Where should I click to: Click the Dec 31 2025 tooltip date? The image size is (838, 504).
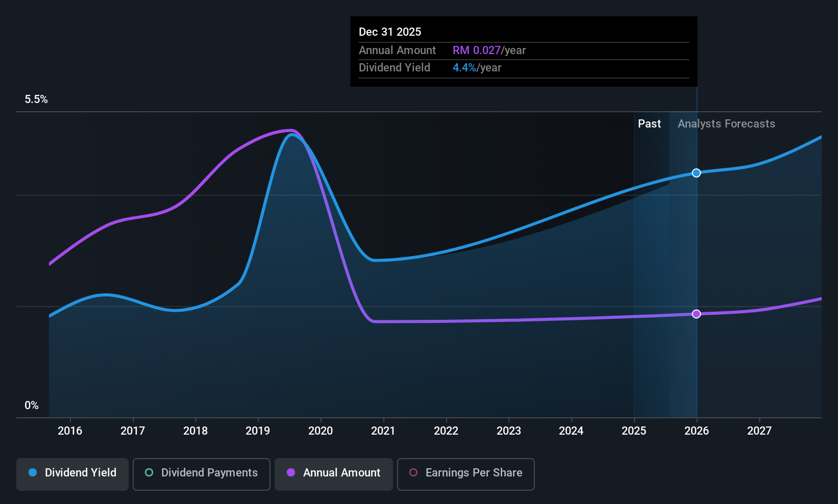point(390,32)
